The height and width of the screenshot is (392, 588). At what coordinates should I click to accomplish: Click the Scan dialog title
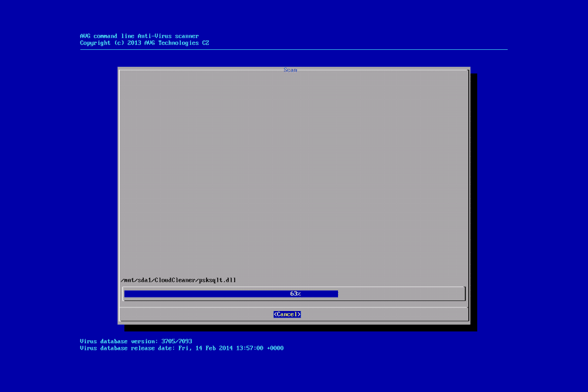[290, 70]
